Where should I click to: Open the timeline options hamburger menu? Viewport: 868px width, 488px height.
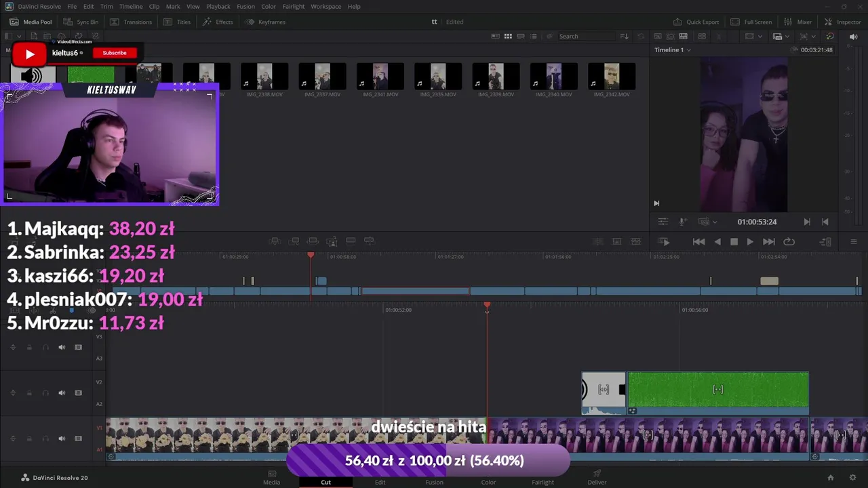click(x=854, y=241)
